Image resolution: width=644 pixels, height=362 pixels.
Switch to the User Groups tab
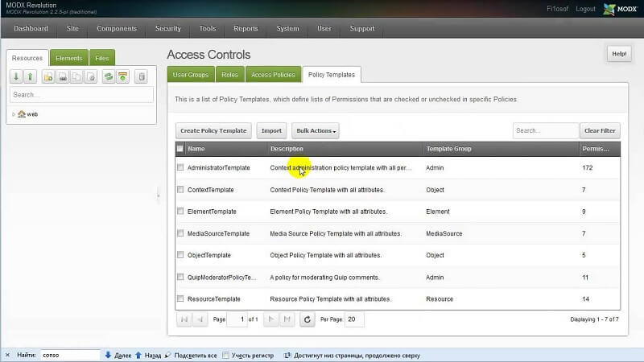(x=191, y=75)
